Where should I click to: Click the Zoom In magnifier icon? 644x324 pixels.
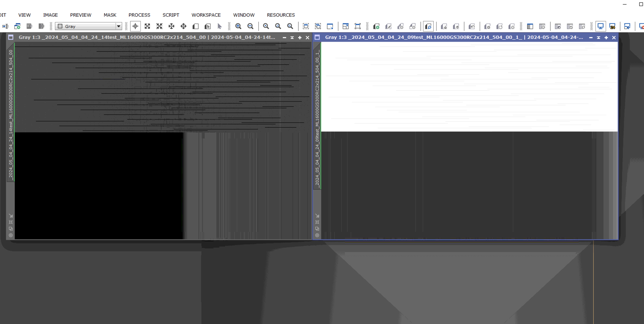pyautogui.click(x=238, y=26)
